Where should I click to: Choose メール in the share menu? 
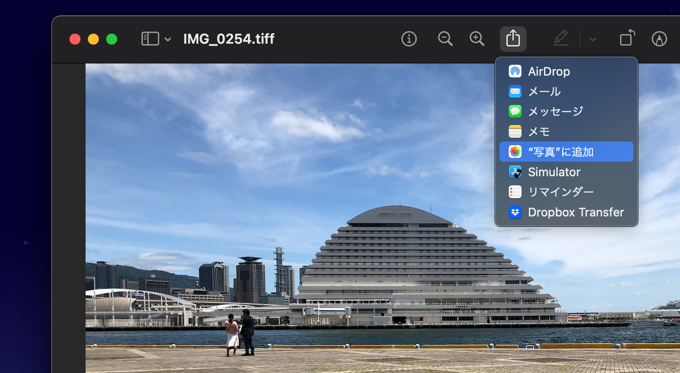coord(566,92)
